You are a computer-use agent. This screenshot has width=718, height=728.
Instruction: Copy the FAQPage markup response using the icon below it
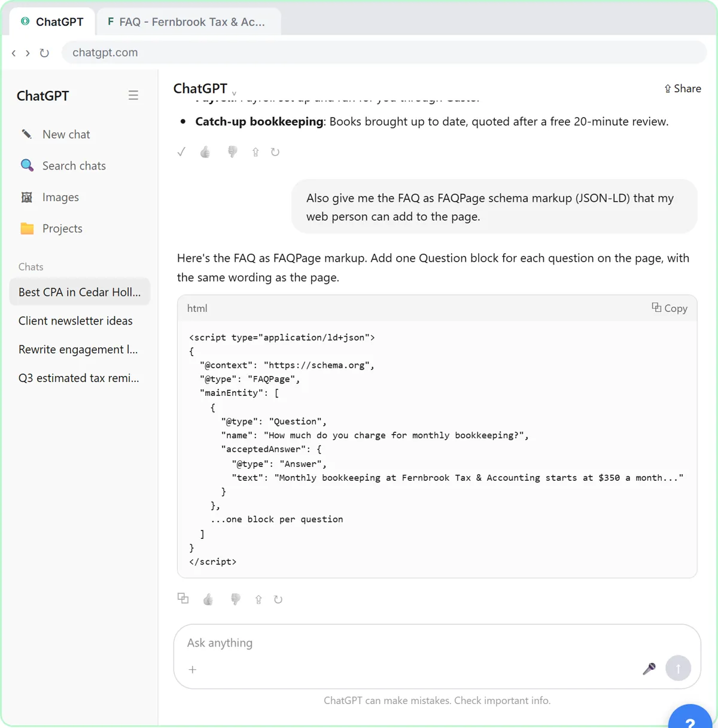point(183,598)
